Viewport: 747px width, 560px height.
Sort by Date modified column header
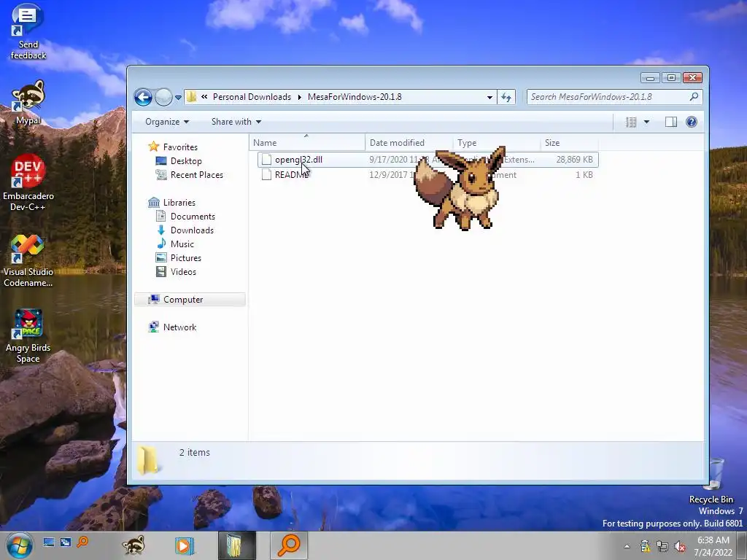(409, 143)
